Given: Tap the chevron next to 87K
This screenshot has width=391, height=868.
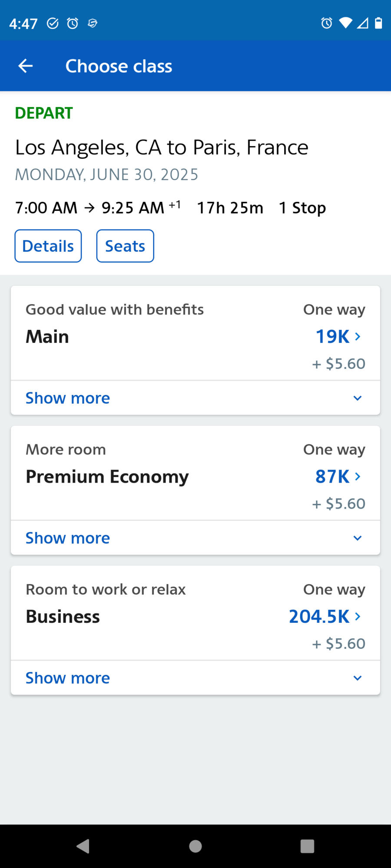Looking at the screenshot, I should tap(358, 477).
